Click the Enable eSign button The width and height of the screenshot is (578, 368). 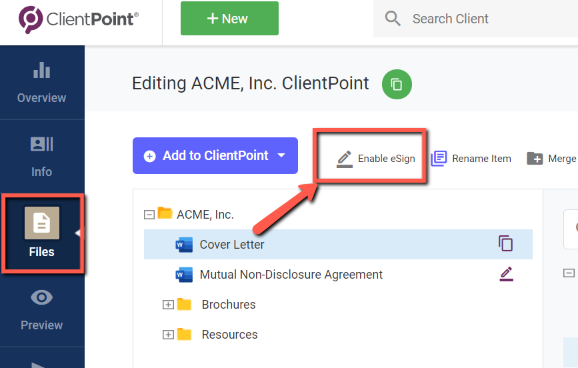pyautogui.click(x=376, y=159)
